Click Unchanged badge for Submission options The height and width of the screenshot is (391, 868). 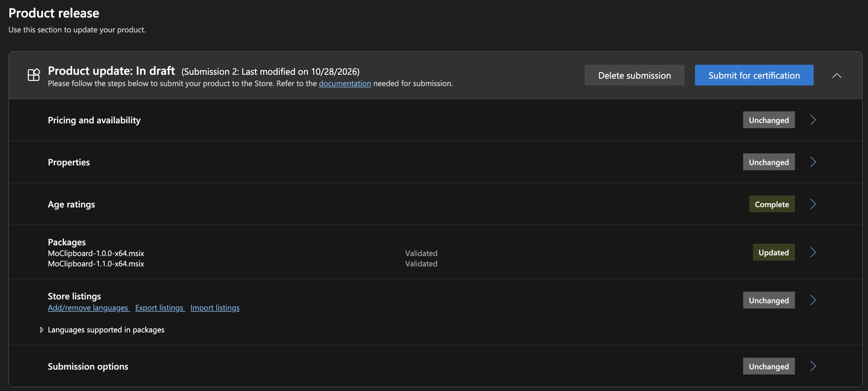point(769,366)
